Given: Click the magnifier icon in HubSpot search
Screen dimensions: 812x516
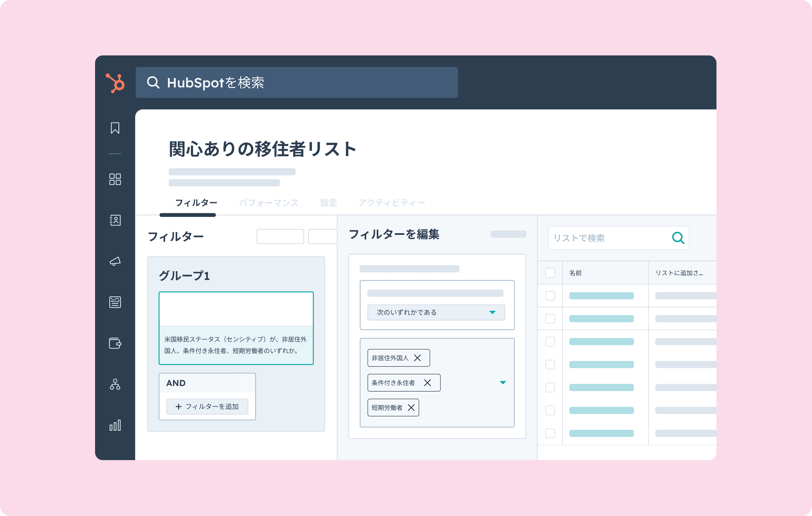Looking at the screenshot, I should (x=153, y=82).
